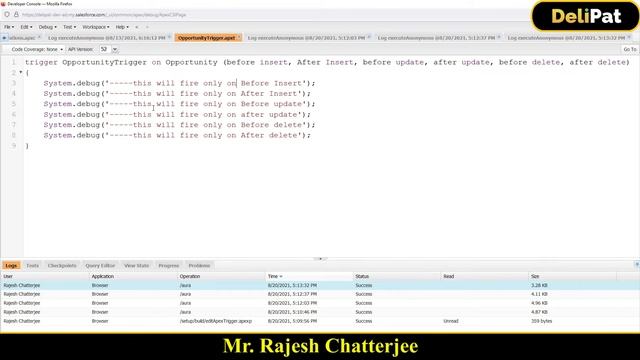This screenshot has width=640, height=360.
Task: Click the Go To button
Action: point(630,49)
